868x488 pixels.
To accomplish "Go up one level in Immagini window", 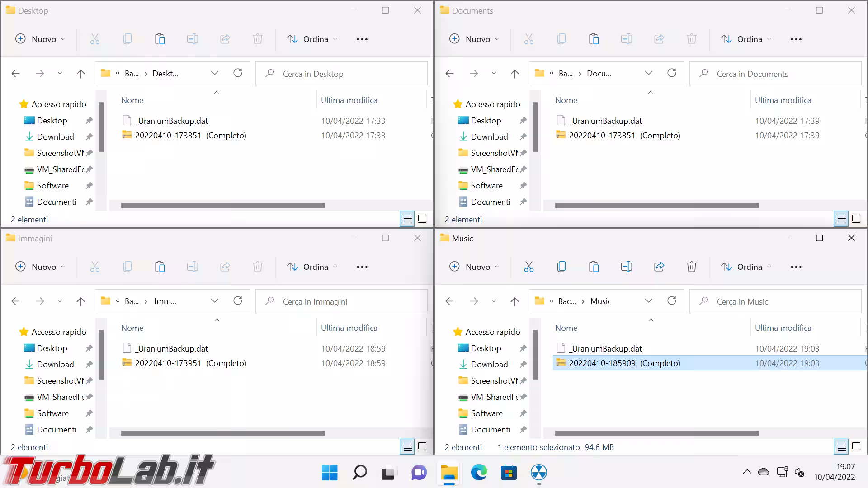I will point(81,301).
